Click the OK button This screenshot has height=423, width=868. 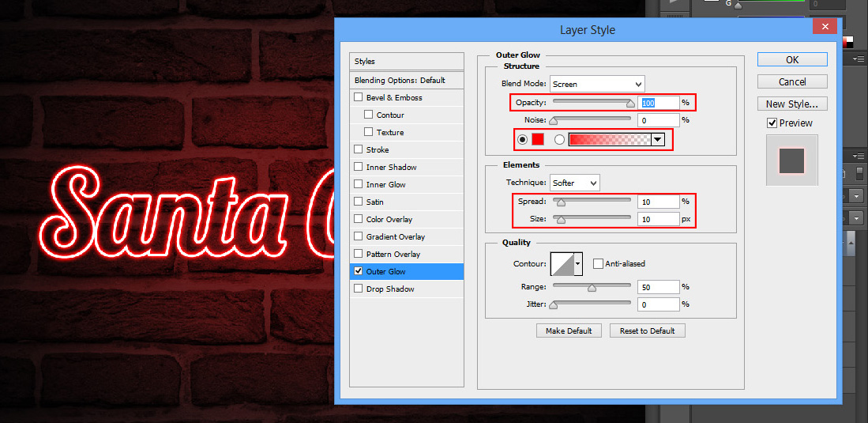[792, 59]
